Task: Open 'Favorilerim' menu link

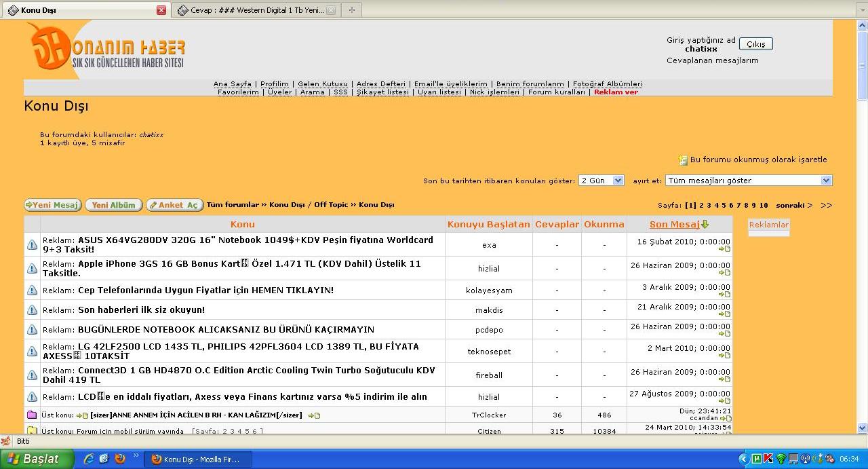Action: pyautogui.click(x=238, y=92)
